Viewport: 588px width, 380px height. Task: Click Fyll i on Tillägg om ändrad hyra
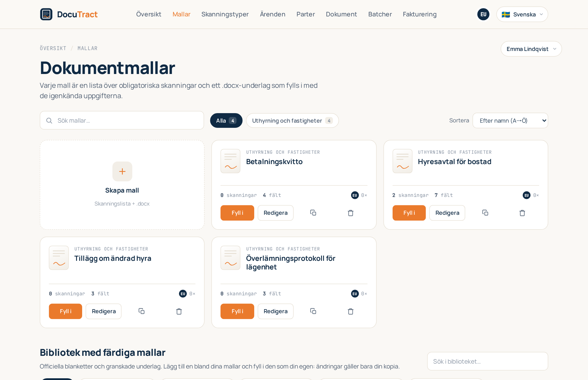click(x=65, y=311)
